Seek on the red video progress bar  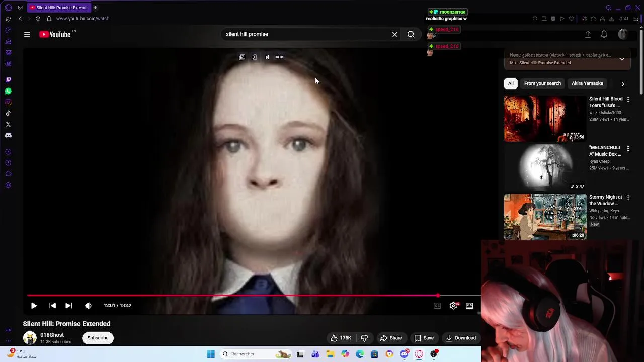coord(254,296)
